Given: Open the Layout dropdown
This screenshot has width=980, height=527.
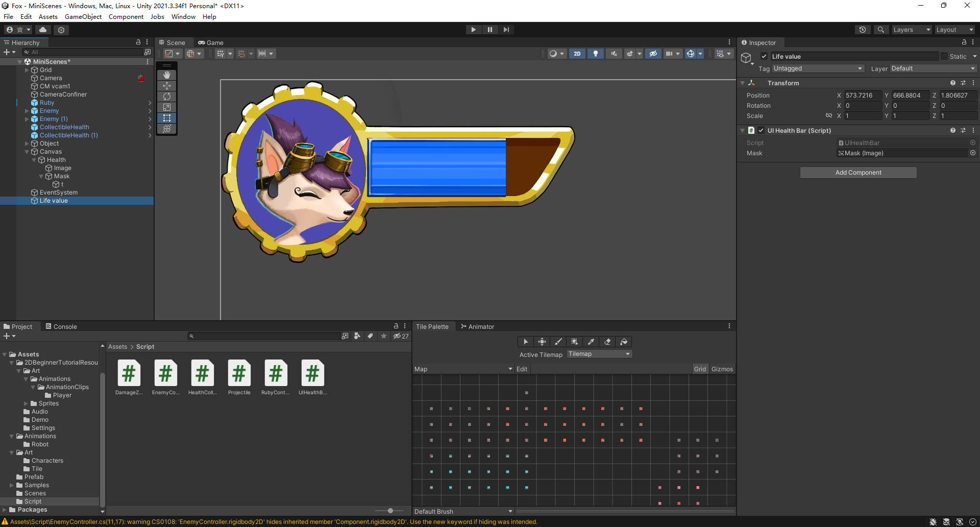Looking at the screenshot, I should [x=954, y=30].
